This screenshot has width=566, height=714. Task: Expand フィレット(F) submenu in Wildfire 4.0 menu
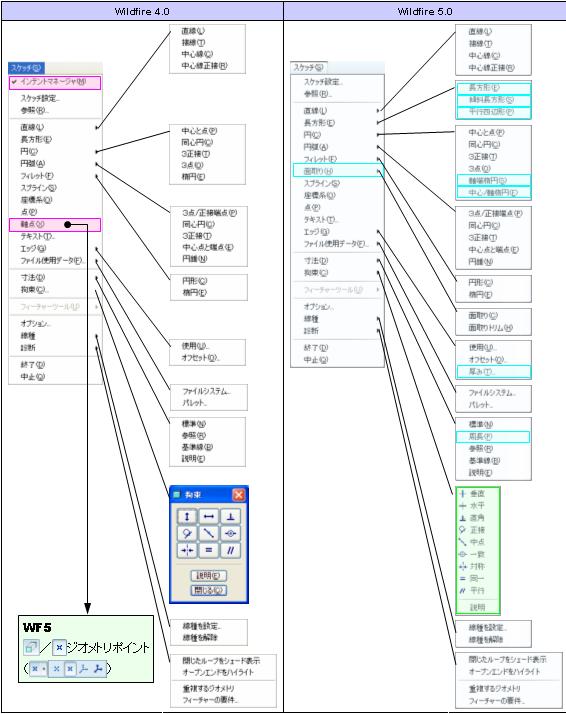point(55,176)
